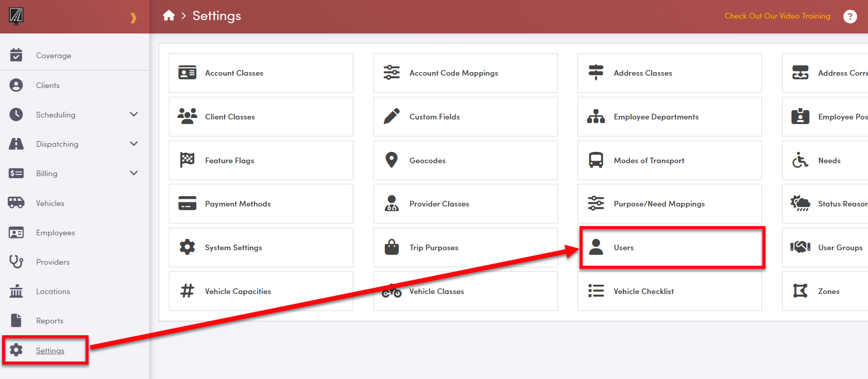Click the Geocodes map pin icon
This screenshot has height=379, width=868.
tap(392, 160)
